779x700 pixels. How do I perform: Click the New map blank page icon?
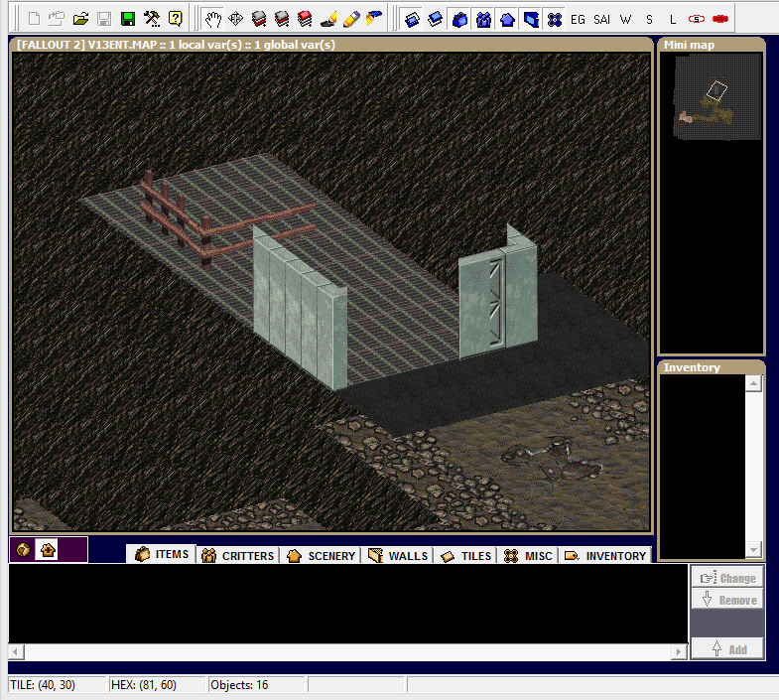coord(34,19)
